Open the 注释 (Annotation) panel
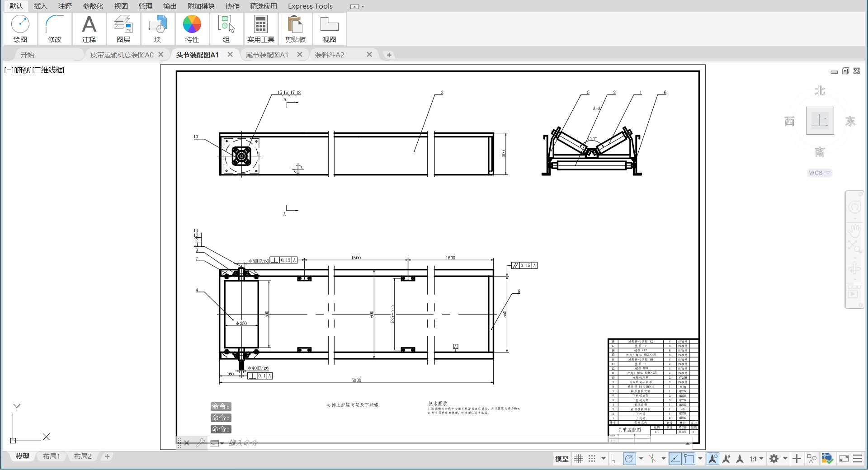Image resolution: width=868 pixels, height=470 pixels. [89, 29]
